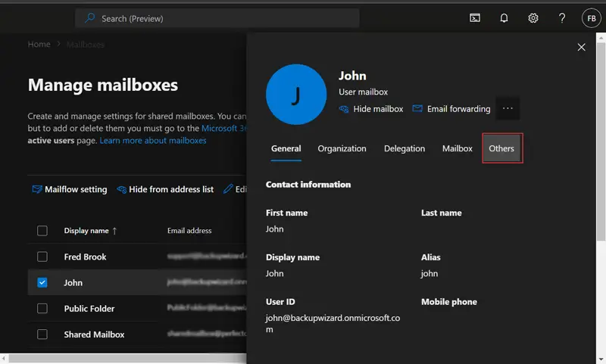
Task: Select the Public Folder checkbox
Action: 42,309
